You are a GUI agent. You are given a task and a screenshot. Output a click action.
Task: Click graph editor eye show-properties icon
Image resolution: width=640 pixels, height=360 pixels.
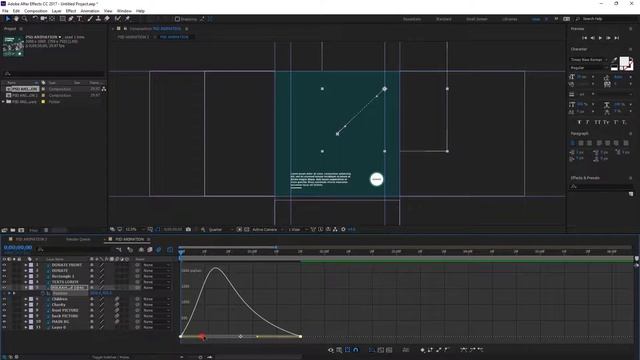(x=331, y=350)
